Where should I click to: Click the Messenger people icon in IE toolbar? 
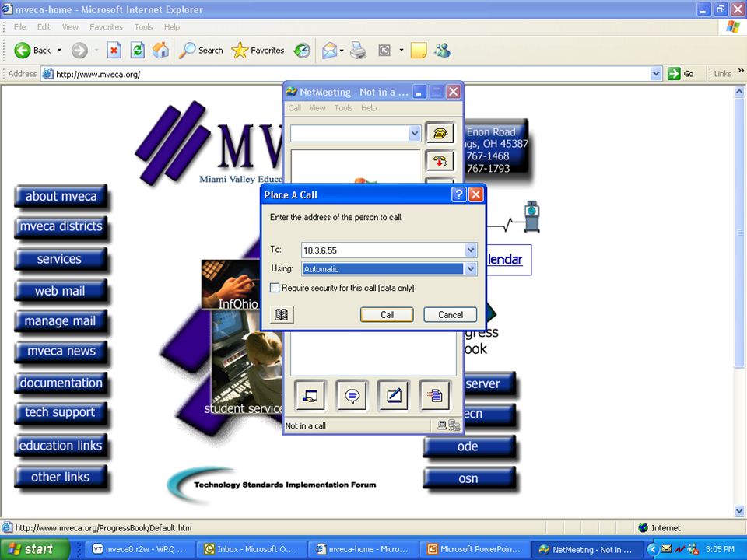click(x=442, y=50)
